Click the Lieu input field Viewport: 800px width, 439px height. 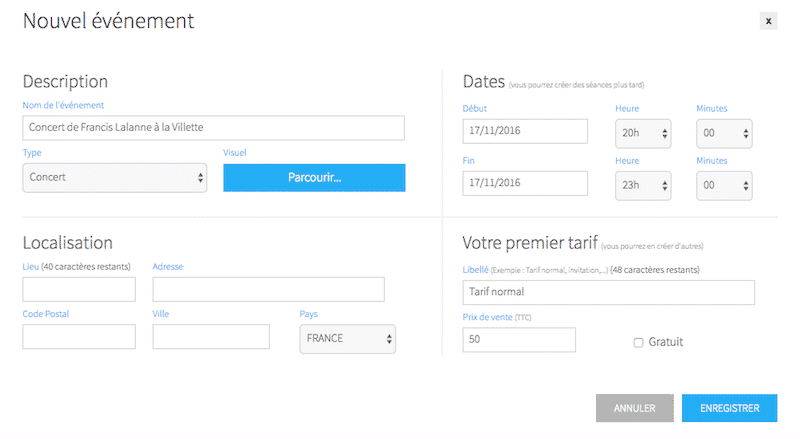pyautogui.click(x=79, y=290)
